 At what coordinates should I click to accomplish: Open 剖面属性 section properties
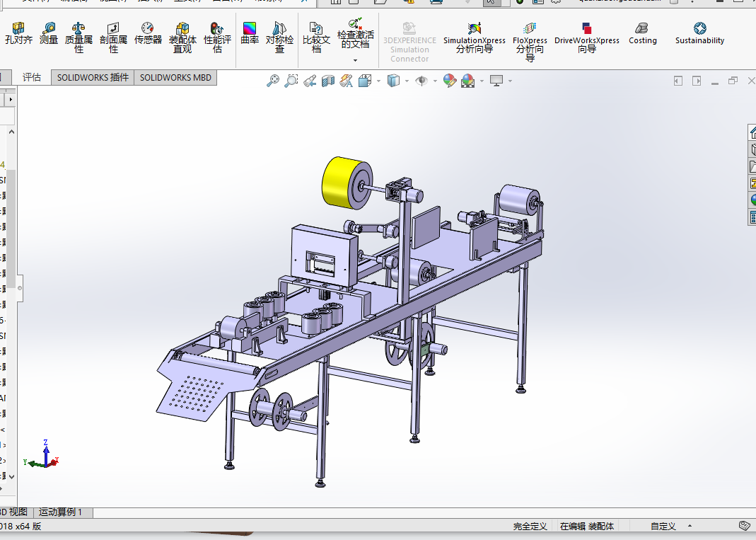113,38
